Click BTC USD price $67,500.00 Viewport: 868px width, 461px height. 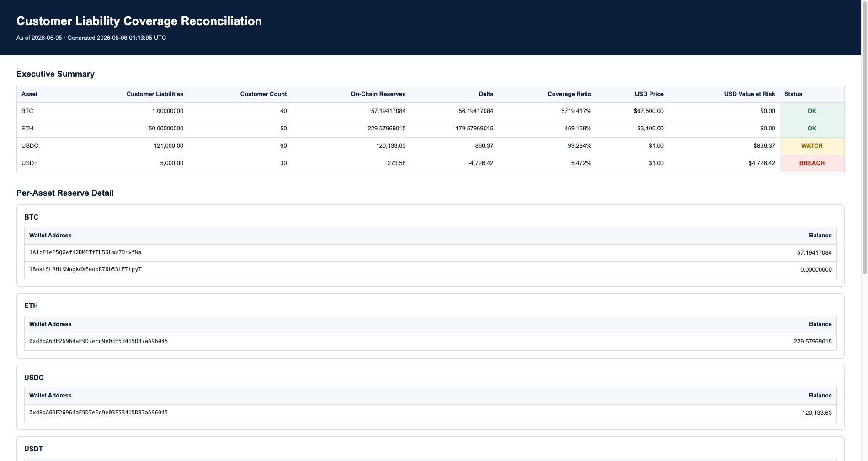[649, 111]
